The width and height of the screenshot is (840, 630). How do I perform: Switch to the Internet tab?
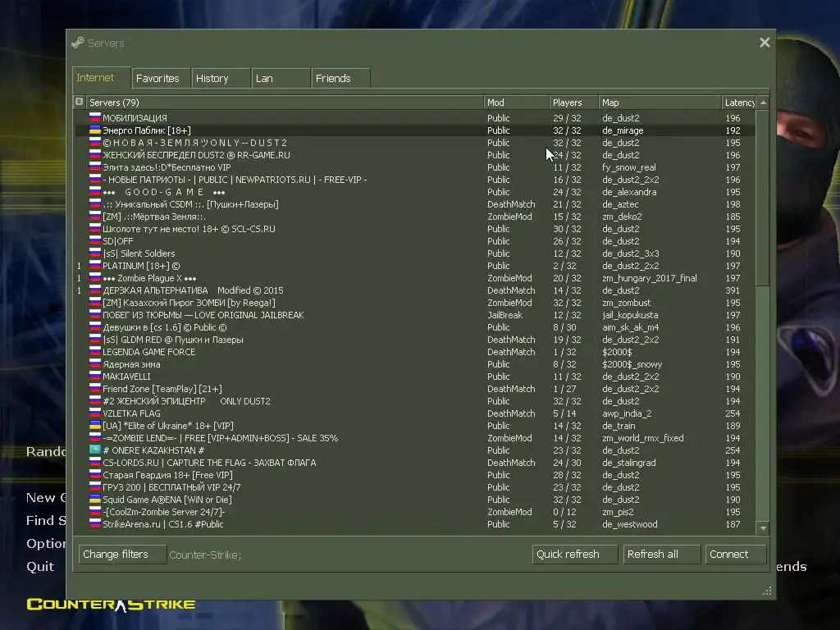pyautogui.click(x=101, y=78)
